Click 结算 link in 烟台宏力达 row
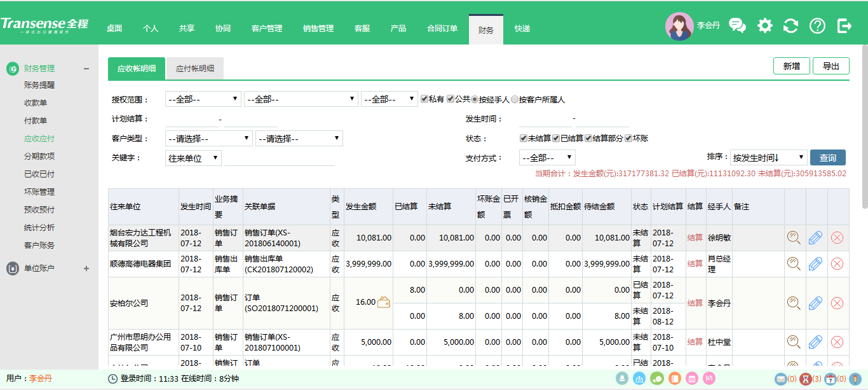Screen dimensions: 868x390 [x=695, y=237]
